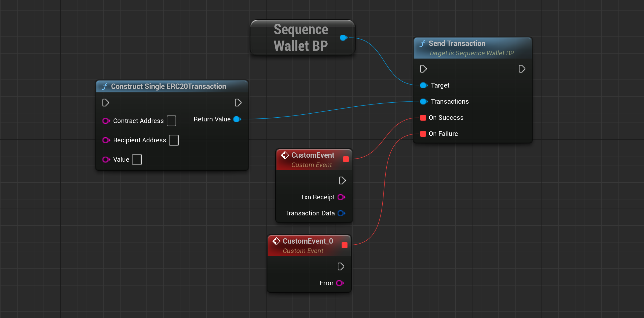
Task: Click the Target input pin
Action: (x=424, y=85)
